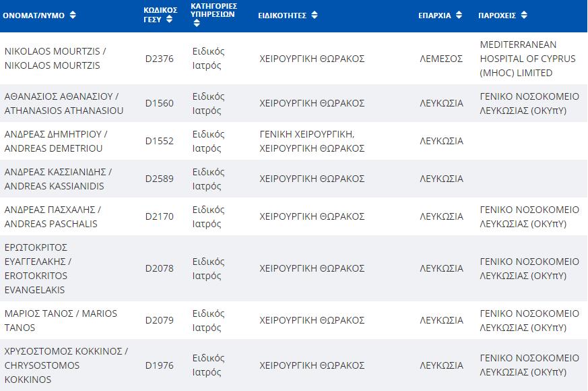Click sort arrows beside ΚΩΔΙΚΟΣ ΓΕΣΥ
Viewport: 588px width, 391px height.
coord(169,19)
